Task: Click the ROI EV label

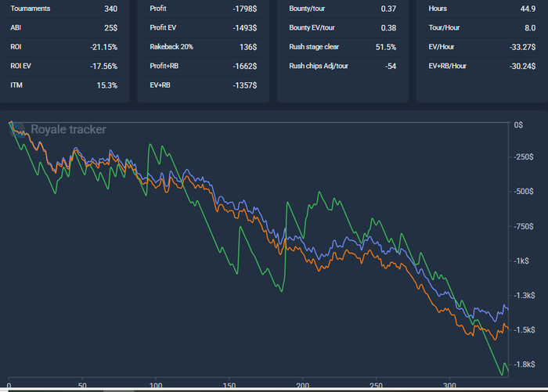Action: (20, 66)
